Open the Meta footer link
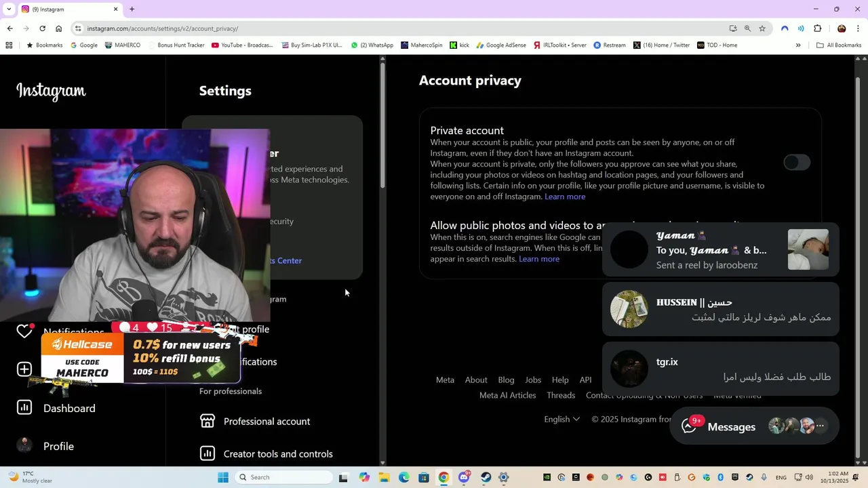The image size is (868, 488). (x=445, y=380)
